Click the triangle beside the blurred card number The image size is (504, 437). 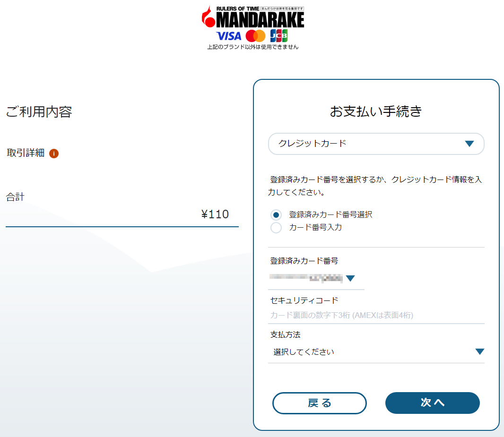pyautogui.click(x=350, y=278)
